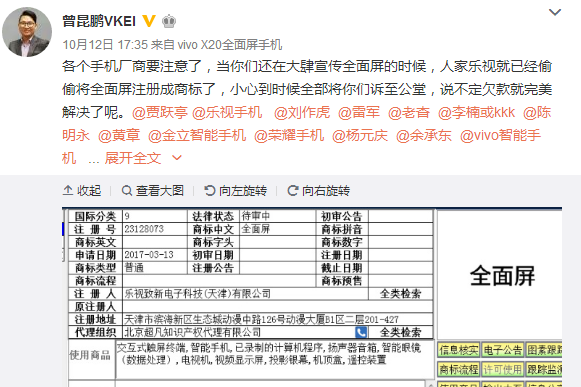
Task: Click the yellow V verification badge
Action: [x=149, y=21]
